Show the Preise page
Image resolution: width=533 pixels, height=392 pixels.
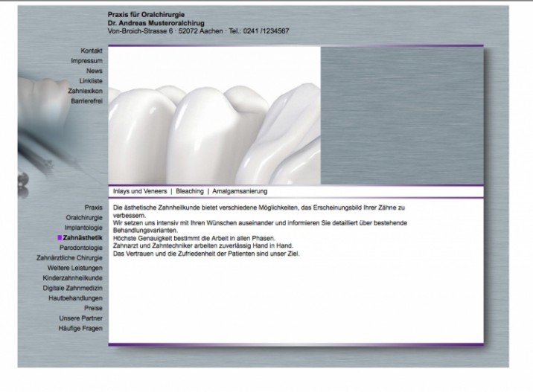click(x=93, y=308)
